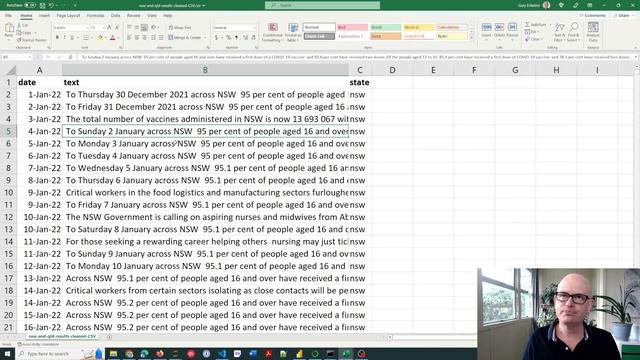The width and height of the screenshot is (640, 360).
Task: Apply the Note cell style
Action: [452, 36]
